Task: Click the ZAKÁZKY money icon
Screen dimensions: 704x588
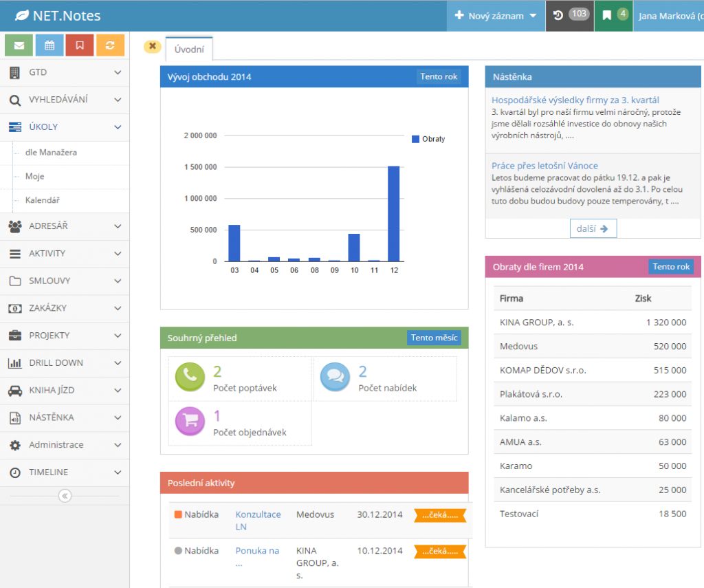Action: pyautogui.click(x=15, y=309)
